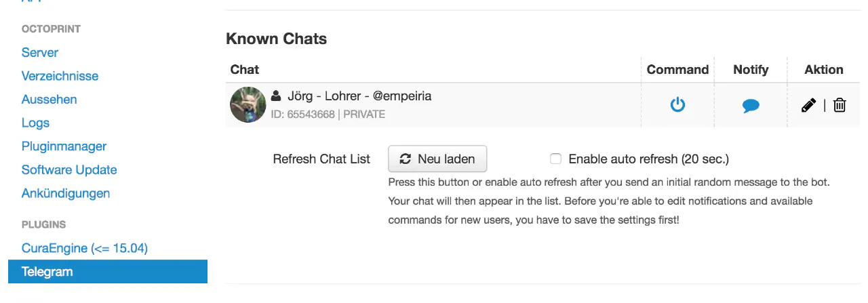Click the speech bubble Notify icon

point(751,106)
